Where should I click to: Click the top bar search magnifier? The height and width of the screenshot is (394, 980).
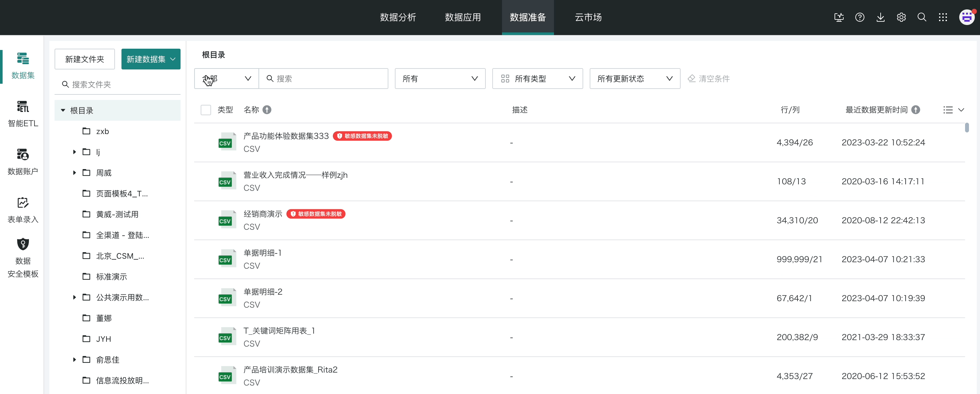tap(922, 18)
